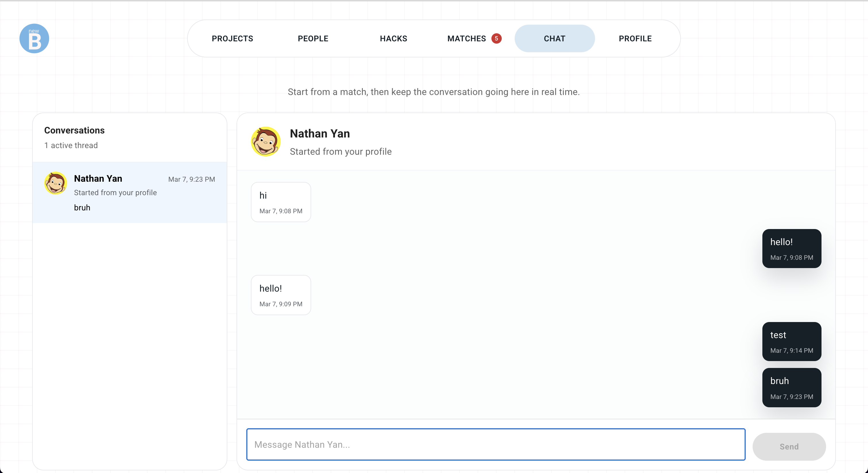Image resolution: width=868 pixels, height=473 pixels.
Task: Click the red matches notification badge
Action: coord(496,38)
